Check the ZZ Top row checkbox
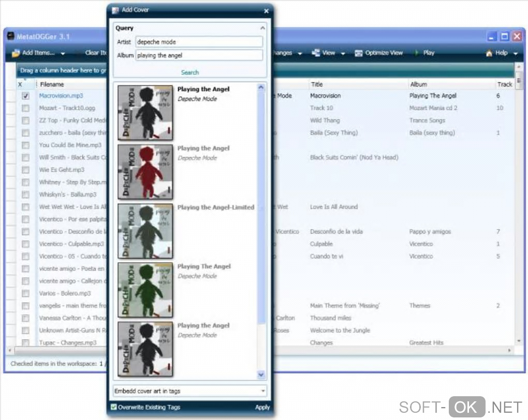 pyautogui.click(x=25, y=121)
